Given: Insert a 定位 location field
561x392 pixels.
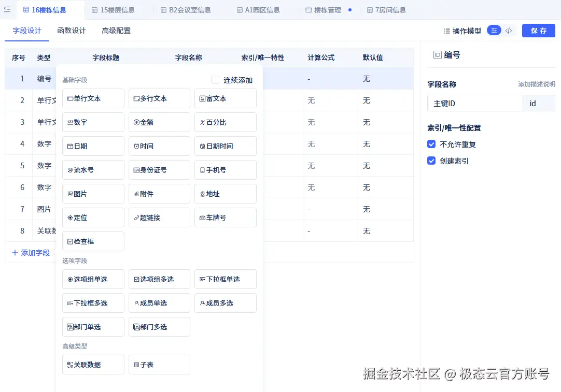Looking at the screenshot, I should 93,217.
